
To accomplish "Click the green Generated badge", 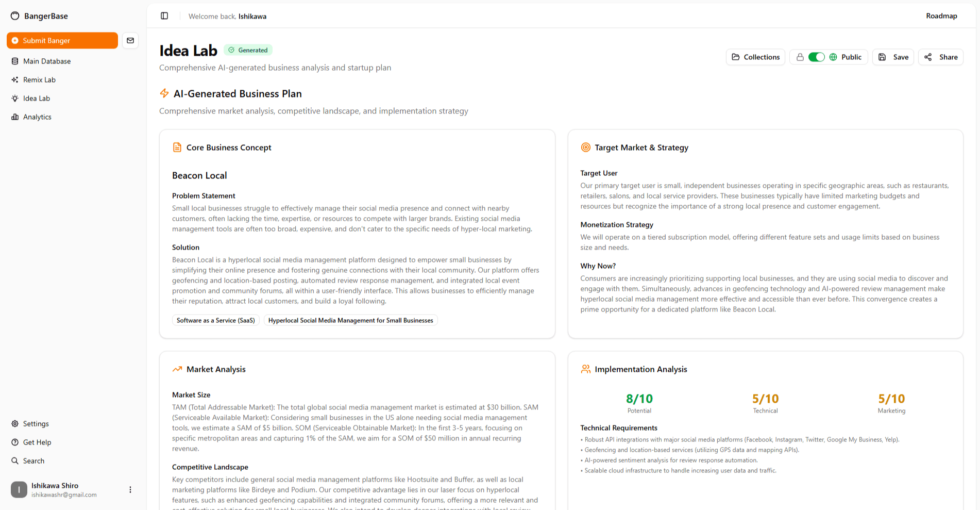I will pos(248,50).
